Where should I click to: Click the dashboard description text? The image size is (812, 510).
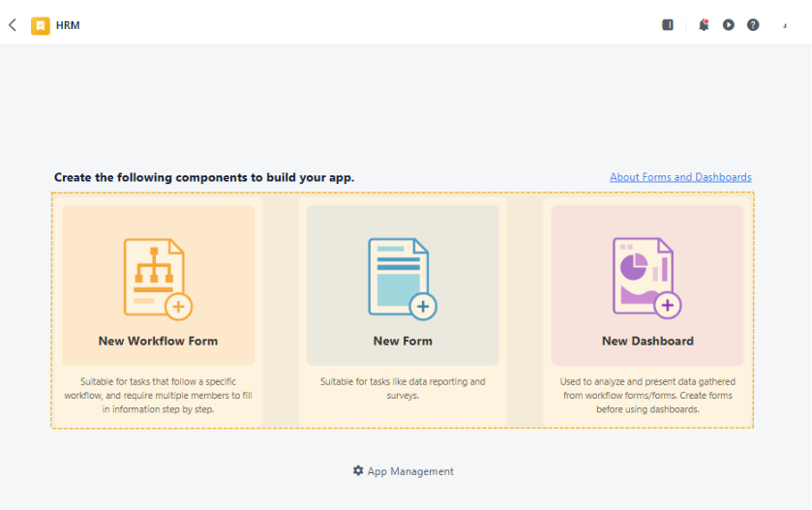[647, 395]
